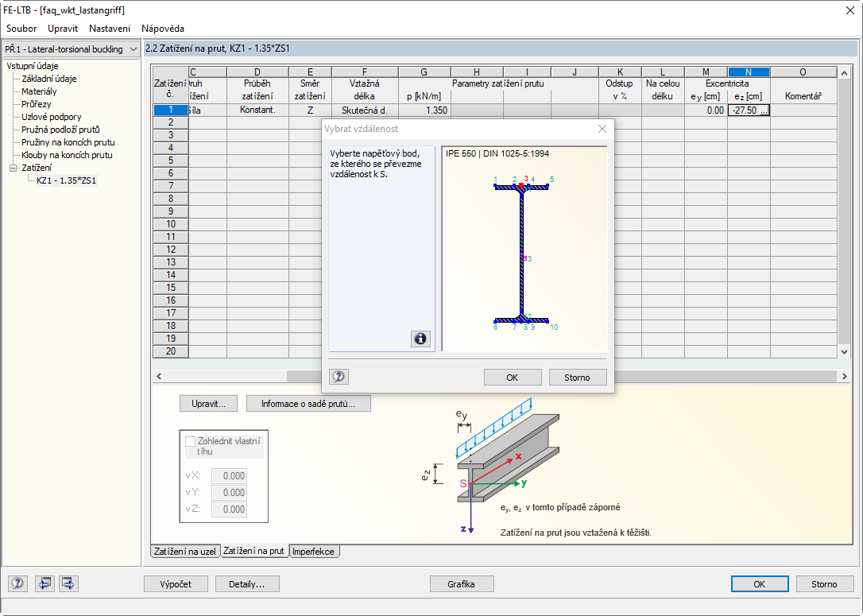
Task: Open the Nastavení menu
Action: 110,28
